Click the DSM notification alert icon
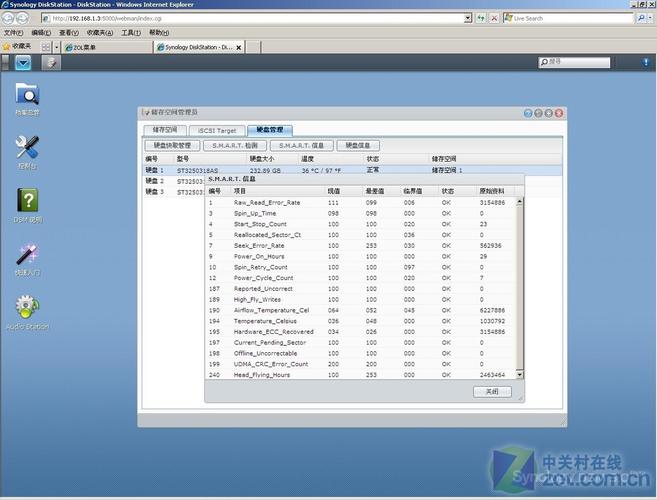 click(x=646, y=62)
